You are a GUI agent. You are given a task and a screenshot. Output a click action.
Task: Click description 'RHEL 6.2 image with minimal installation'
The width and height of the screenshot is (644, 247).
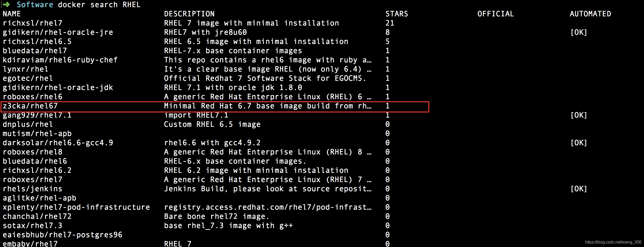pos(256,170)
